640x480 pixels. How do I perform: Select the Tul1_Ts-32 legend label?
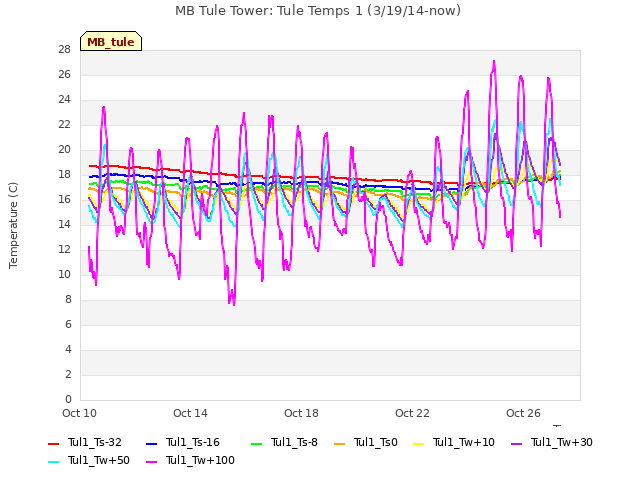coord(95,442)
